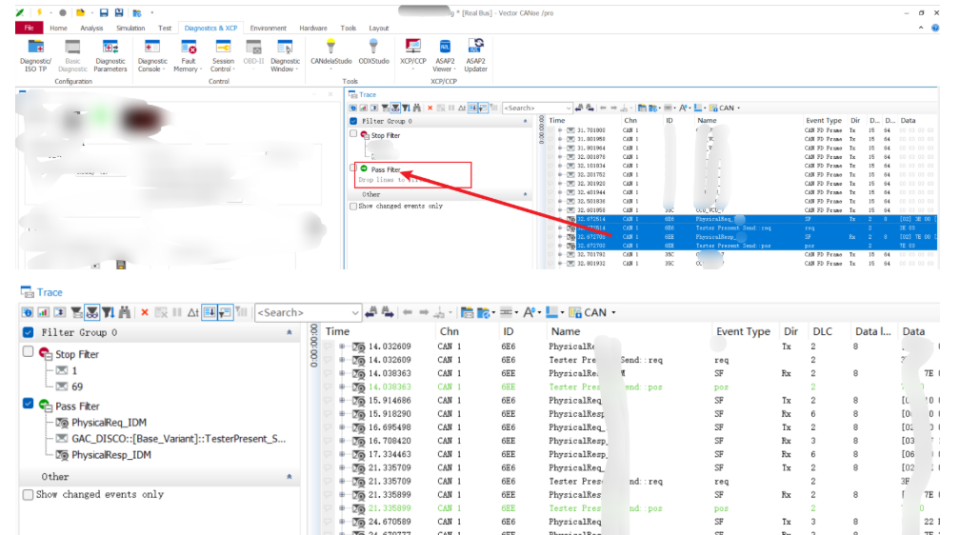The height and width of the screenshot is (535, 980).
Task: Check Show changed events only in lower Trace
Action: (x=29, y=494)
